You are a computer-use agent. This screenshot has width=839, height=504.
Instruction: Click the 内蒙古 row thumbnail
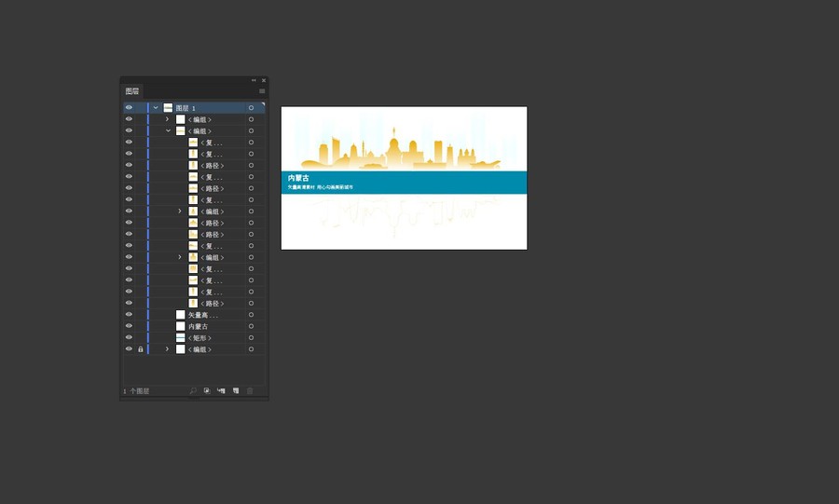(x=180, y=326)
